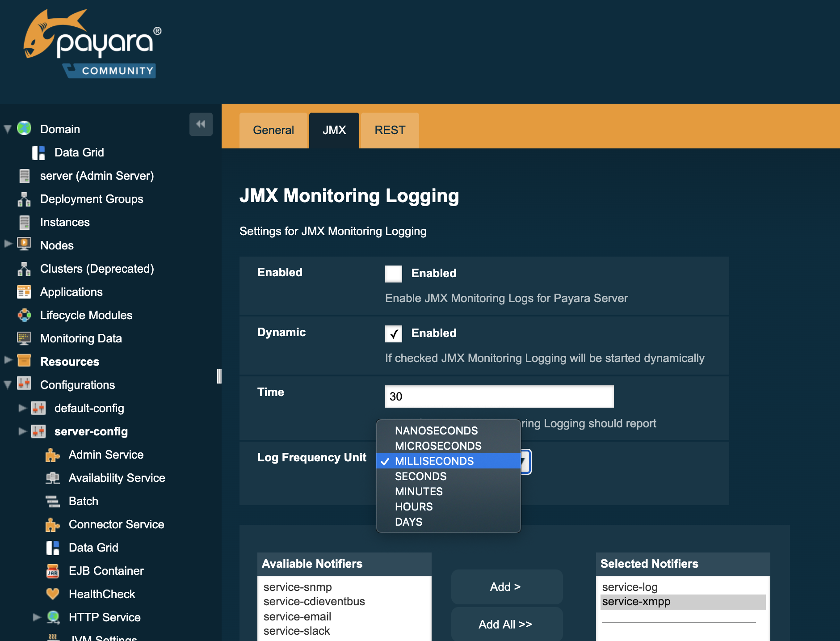
Task: Uncheck the Dynamic Enabled checkbox
Action: [393, 333]
